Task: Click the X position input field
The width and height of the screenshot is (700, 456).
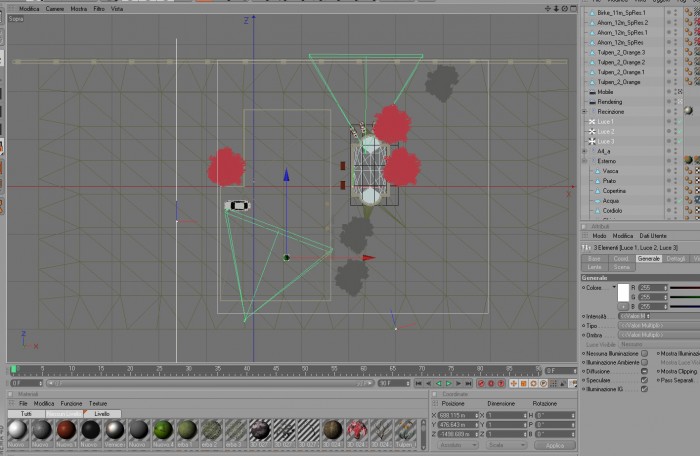Action: pyautogui.click(x=458, y=415)
